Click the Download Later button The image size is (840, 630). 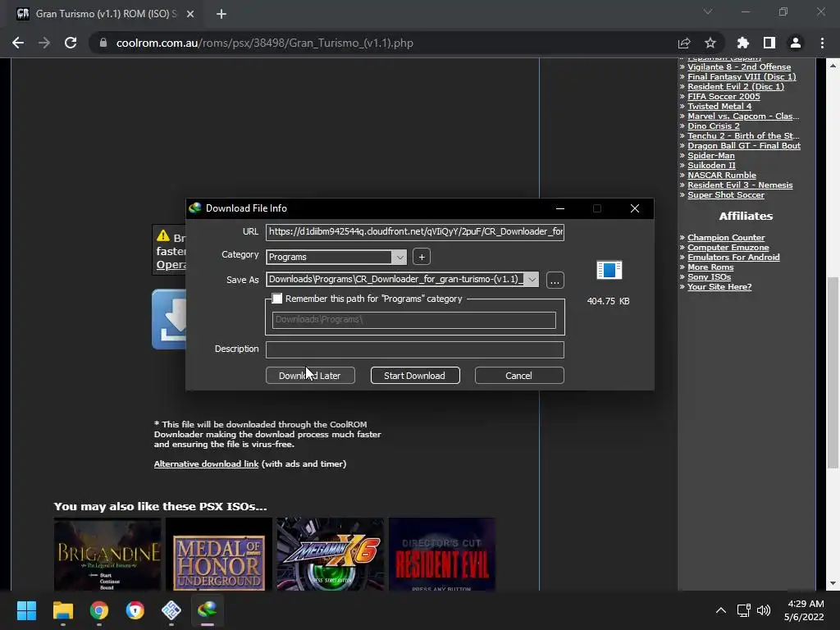click(310, 376)
